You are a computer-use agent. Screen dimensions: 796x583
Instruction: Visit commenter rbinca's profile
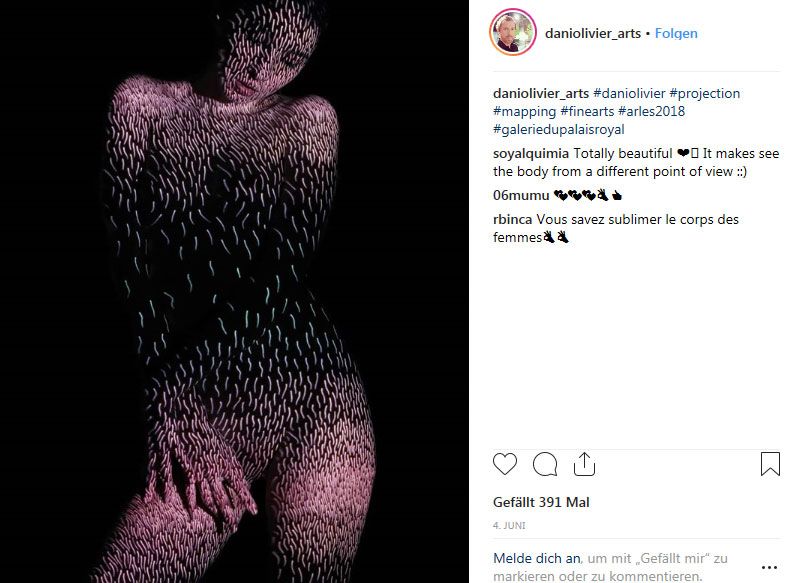point(512,219)
